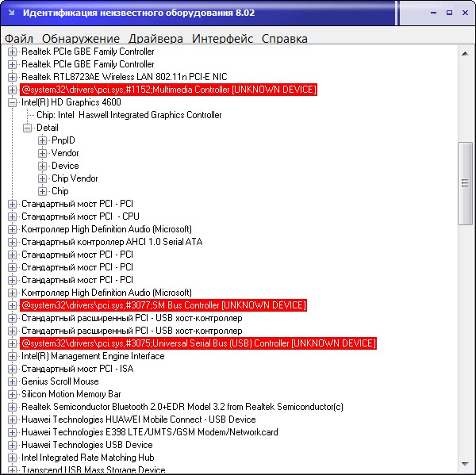The width and height of the screenshot is (476, 475).
Task: Expand Intel(R) Management Engine Interface node
Action: pyautogui.click(x=13, y=356)
